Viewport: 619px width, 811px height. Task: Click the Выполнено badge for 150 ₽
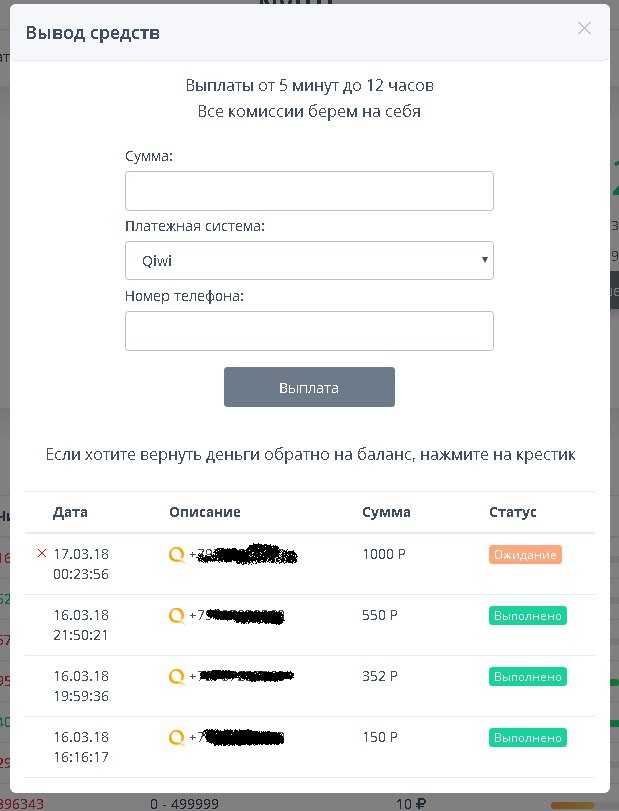point(528,738)
